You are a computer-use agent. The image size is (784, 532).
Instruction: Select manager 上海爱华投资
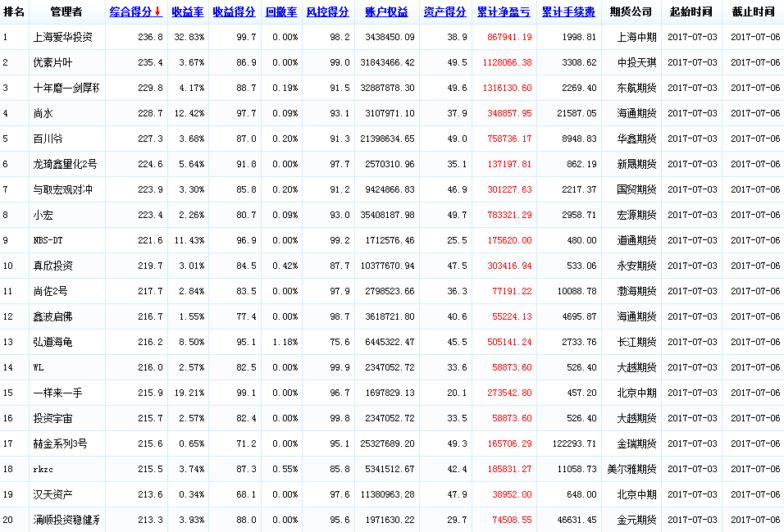click(x=62, y=37)
